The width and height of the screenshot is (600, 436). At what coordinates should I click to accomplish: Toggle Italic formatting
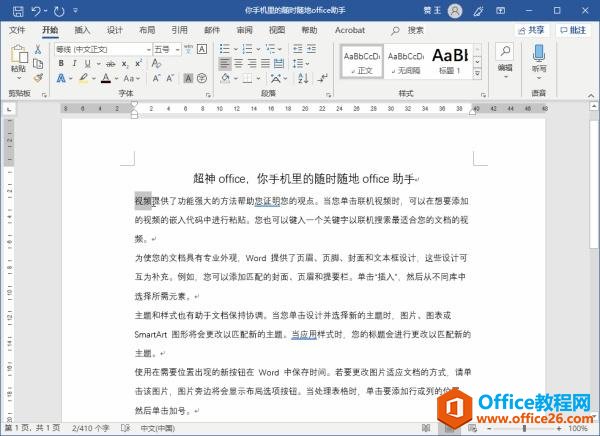[x=74, y=64]
